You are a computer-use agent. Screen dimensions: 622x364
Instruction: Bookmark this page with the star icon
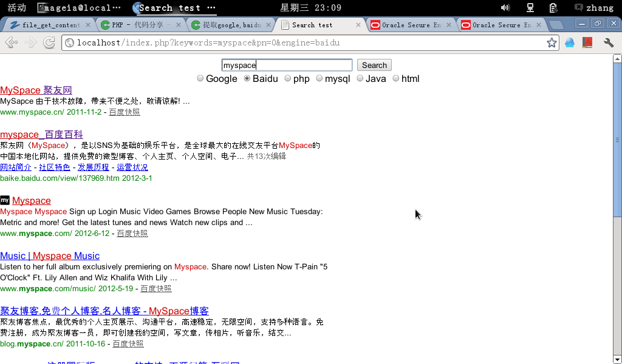pos(551,42)
